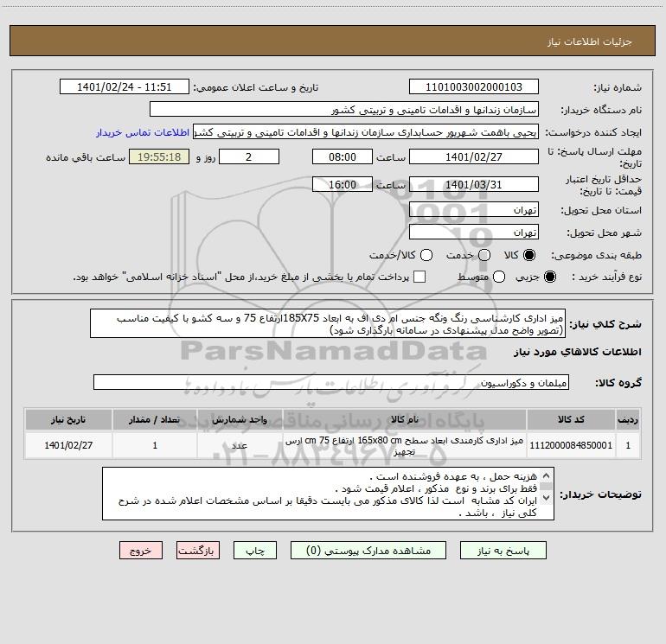The image size is (666, 644).
Task: Click the اطلاعات کالاهای مورد نیاز heading
Action: click(x=577, y=352)
